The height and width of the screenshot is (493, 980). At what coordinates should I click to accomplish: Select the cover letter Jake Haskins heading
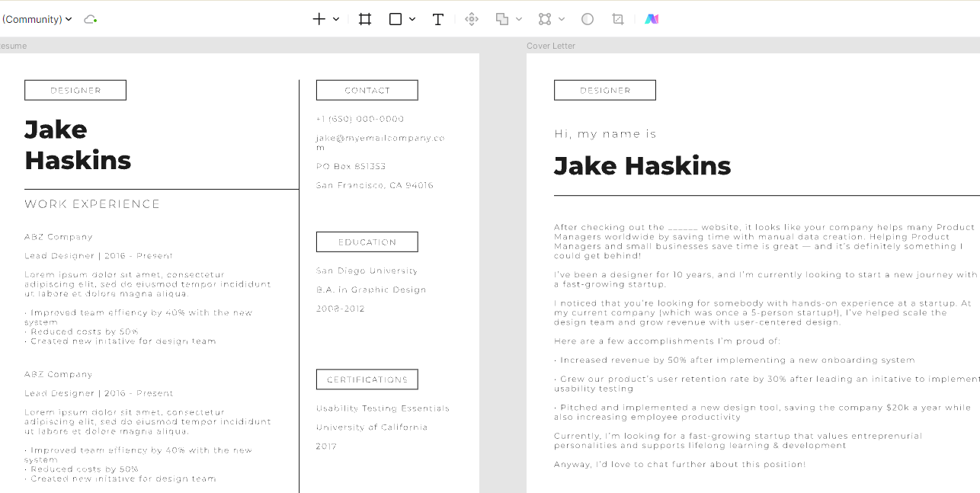coord(642,166)
